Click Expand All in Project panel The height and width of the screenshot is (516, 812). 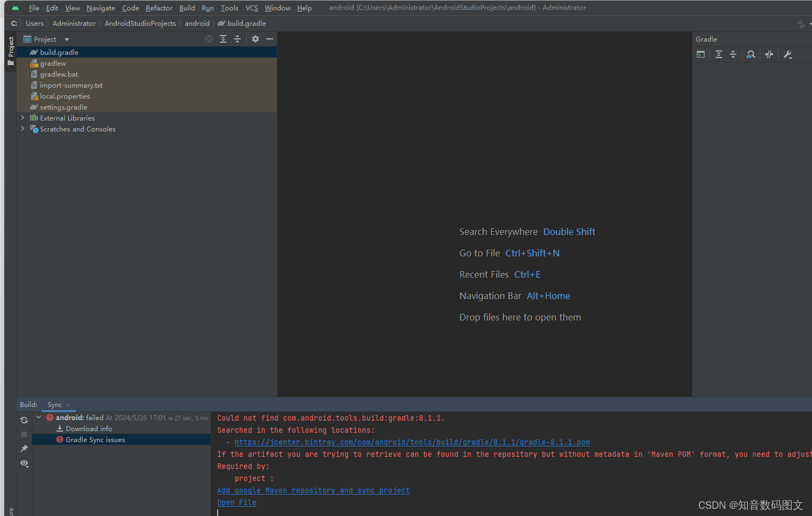click(x=223, y=39)
